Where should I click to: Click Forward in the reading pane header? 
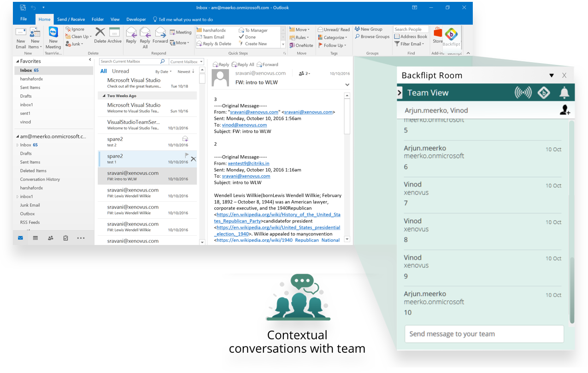coord(267,65)
